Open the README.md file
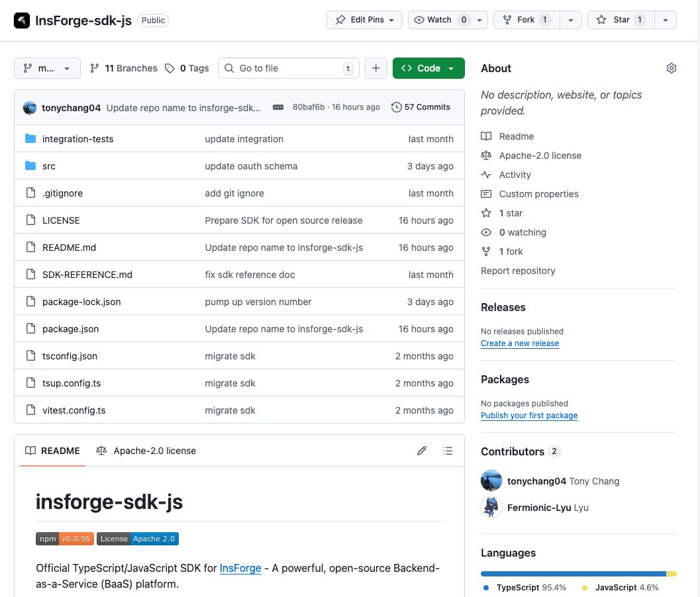Screen dimensions: 700x597 pos(69,248)
